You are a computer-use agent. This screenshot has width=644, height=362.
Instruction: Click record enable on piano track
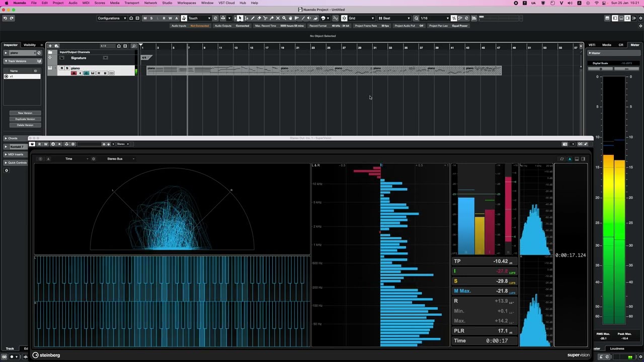(x=74, y=73)
